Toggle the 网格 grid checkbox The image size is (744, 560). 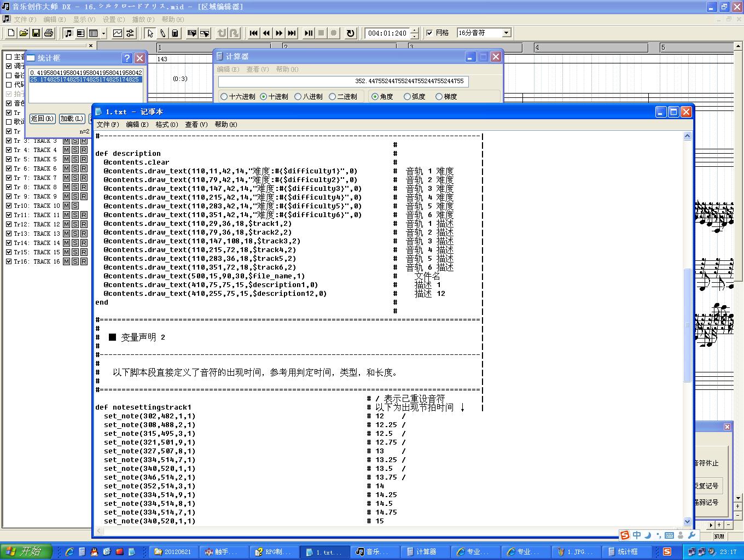[429, 33]
